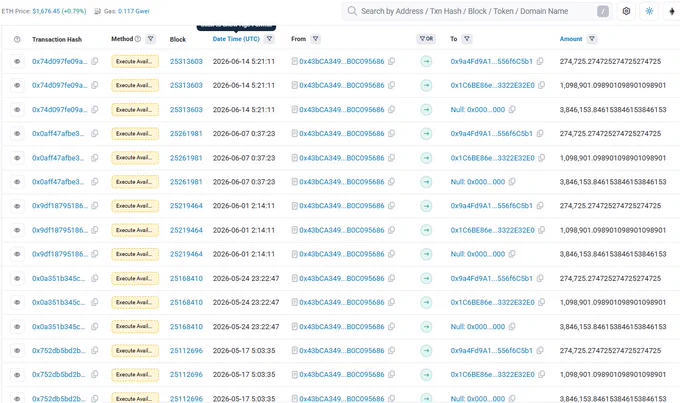Open block 25112696 in the 274,725 row
680x403 pixels.
click(186, 351)
